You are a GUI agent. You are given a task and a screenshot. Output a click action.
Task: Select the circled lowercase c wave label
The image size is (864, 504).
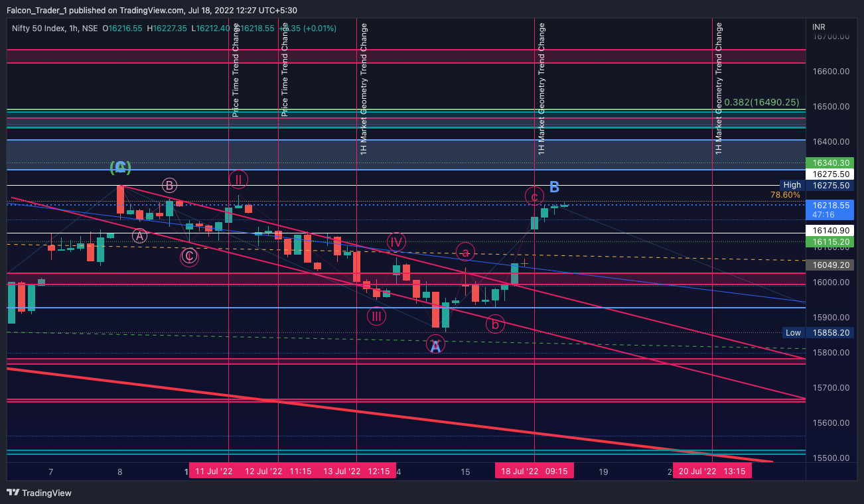(x=534, y=196)
